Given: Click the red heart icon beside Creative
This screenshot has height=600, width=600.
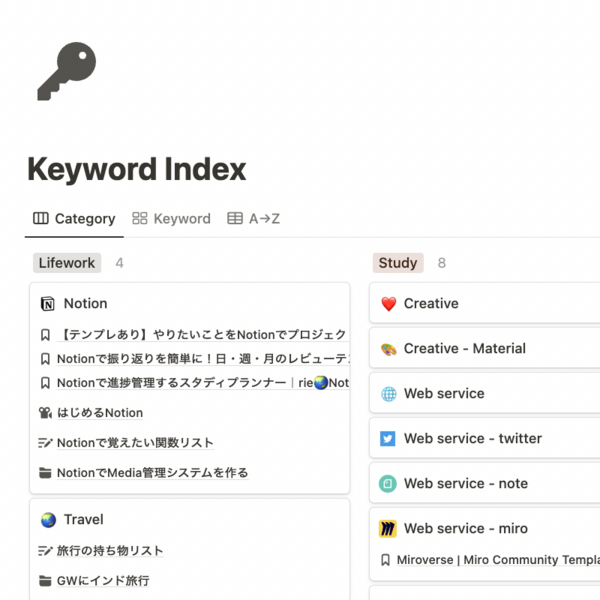Looking at the screenshot, I should [x=389, y=304].
